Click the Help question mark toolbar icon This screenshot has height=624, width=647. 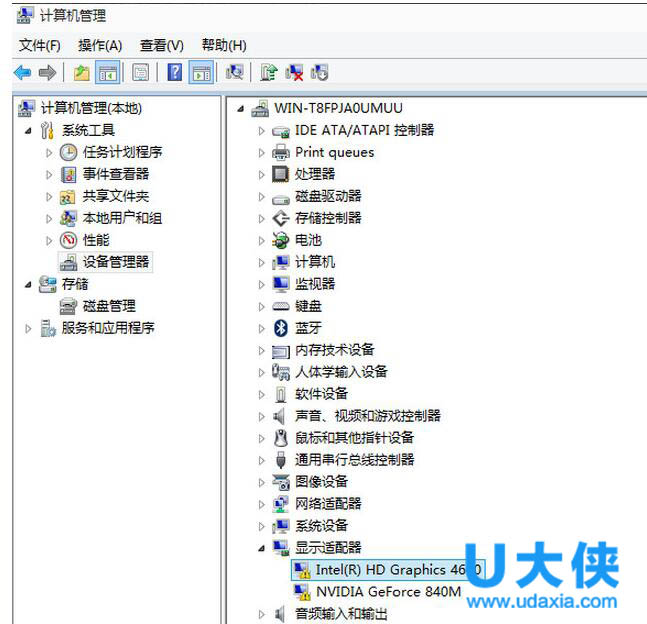(175, 72)
